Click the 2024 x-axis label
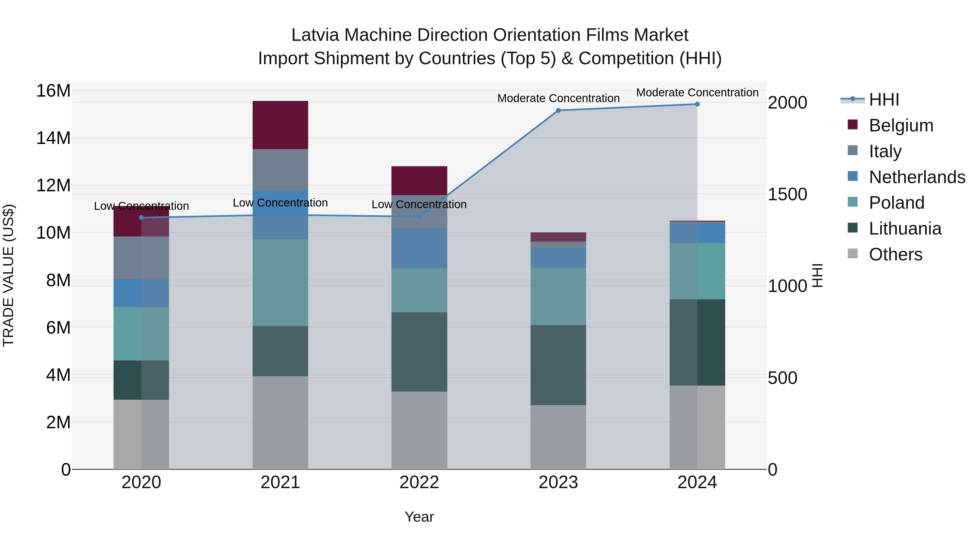Image resolution: width=980 pixels, height=551 pixels. click(x=697, y=482)
